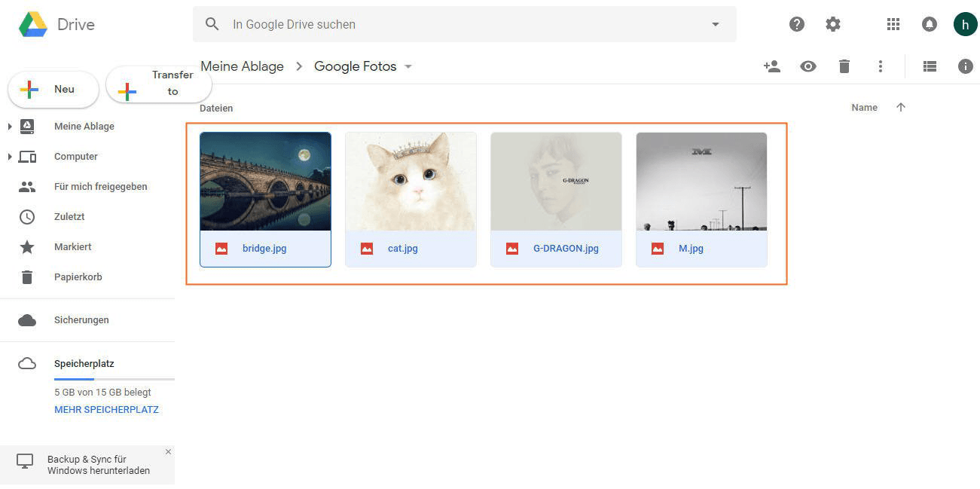The image size is (980, 489).
Task: Open the Google apps grid
Action: (x=893, y=24)
